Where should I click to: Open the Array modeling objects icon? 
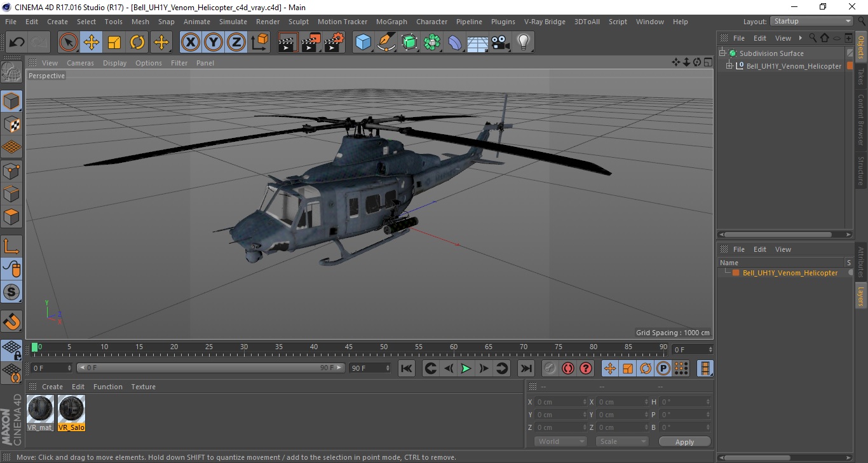tap(432, 43)
